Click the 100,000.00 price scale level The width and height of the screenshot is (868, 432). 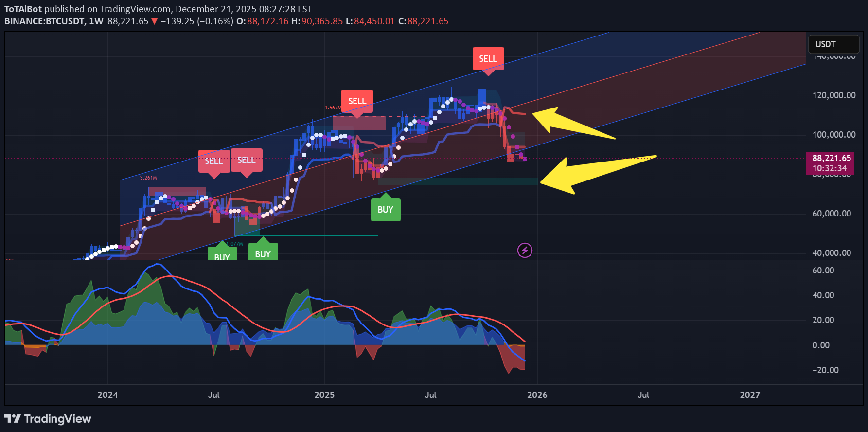[834, 135]
